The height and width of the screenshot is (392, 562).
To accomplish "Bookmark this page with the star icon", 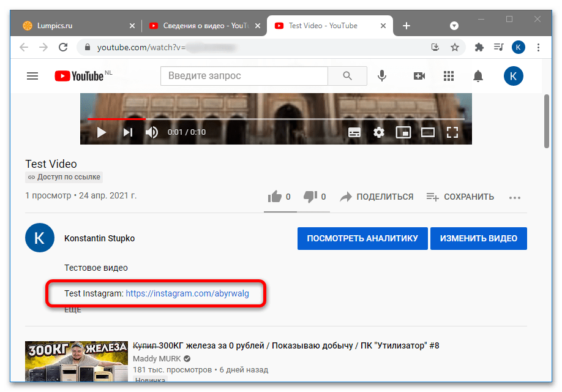I will pyautogui.click(x=455, y=47).
